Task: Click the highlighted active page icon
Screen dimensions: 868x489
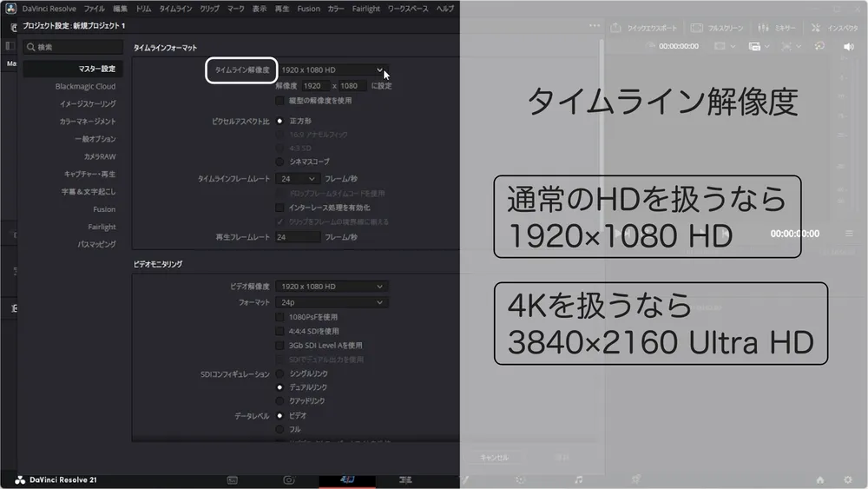Action: pos(347,479)
